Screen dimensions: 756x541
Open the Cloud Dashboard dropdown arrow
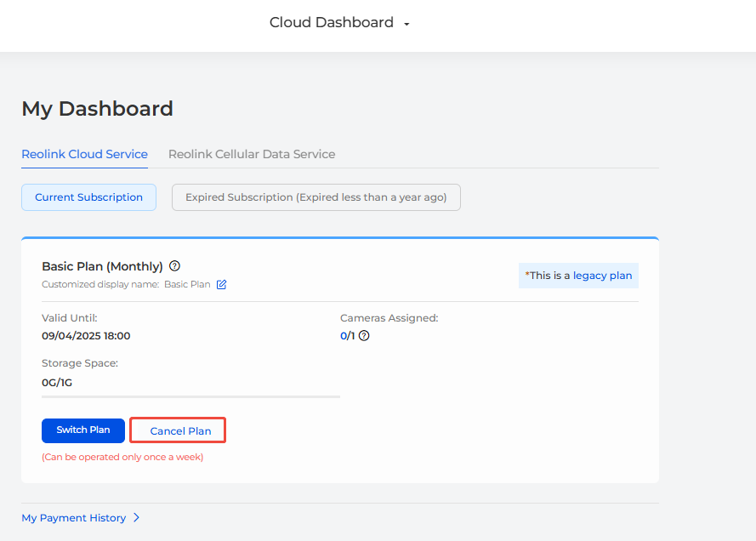[x=406, y=24]
